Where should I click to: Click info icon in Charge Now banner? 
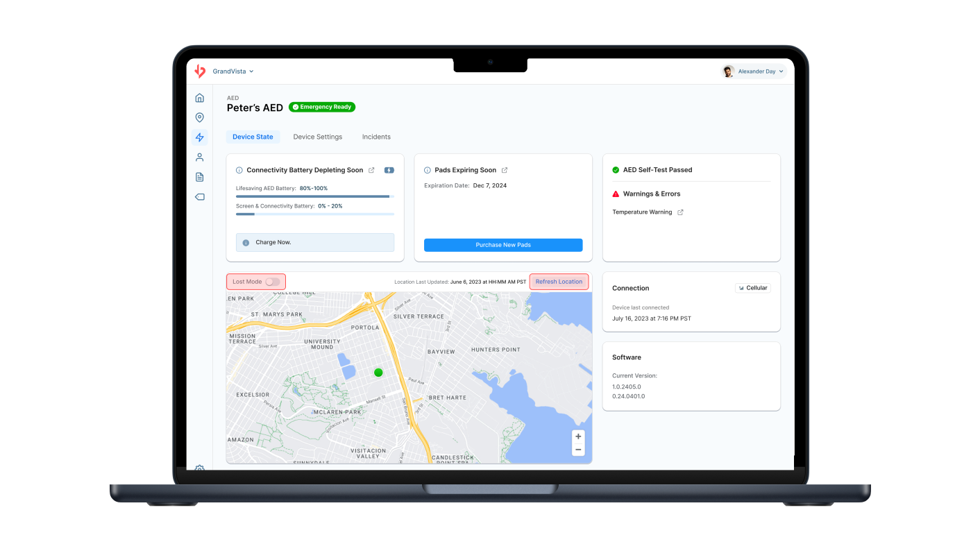click(246, 243)
